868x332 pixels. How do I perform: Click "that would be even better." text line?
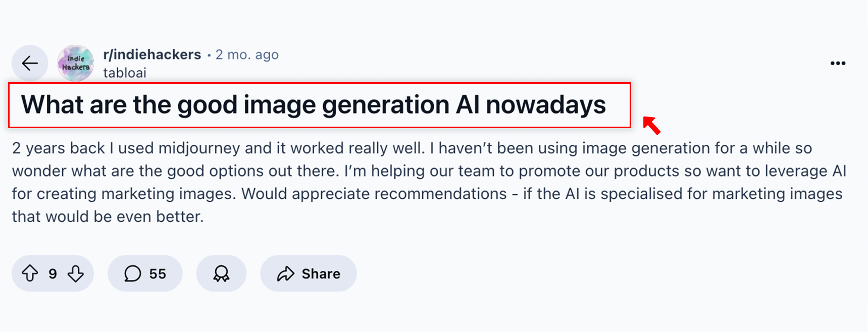point(108,216)
